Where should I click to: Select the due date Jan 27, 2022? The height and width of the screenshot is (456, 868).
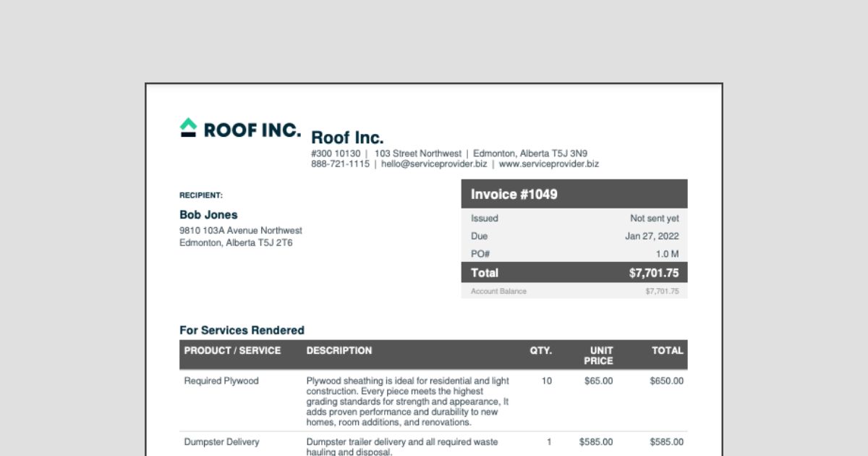(652, 237)
